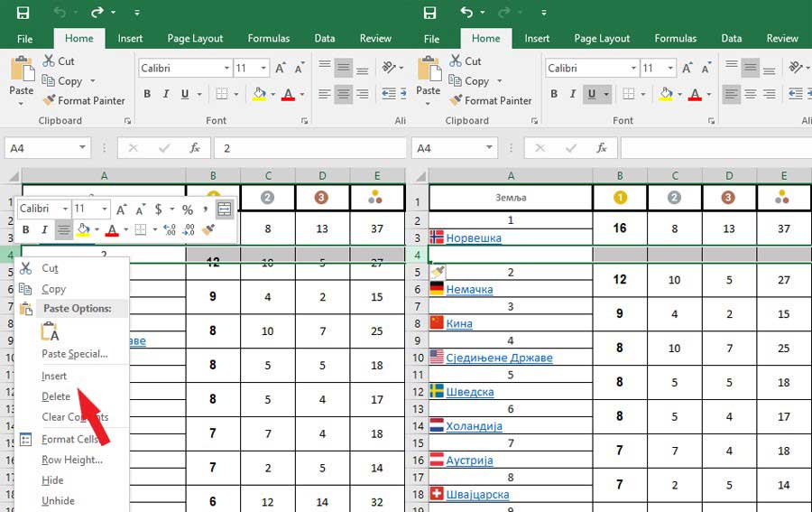
Task: Open Кина link in right sheet
Action: [459, 323]
